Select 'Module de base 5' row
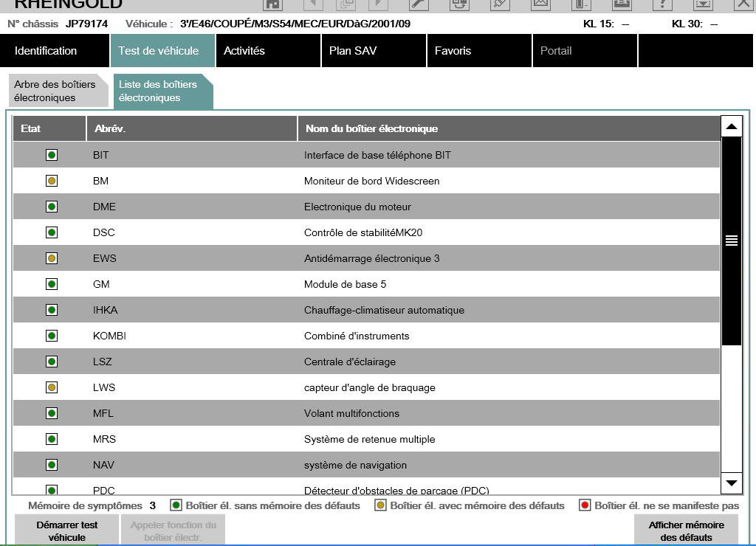This screenshot has width=756, height=546. [x=366, y=284]
